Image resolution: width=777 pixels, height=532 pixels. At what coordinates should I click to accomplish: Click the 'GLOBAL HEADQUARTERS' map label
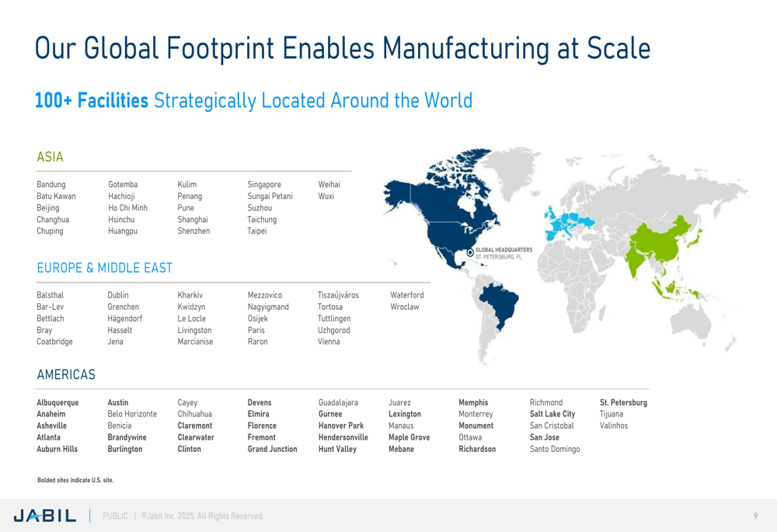[504, 250]
